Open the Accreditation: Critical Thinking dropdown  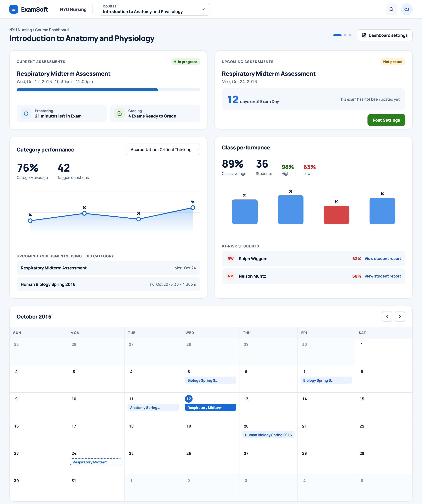click(x=163, y=150)
